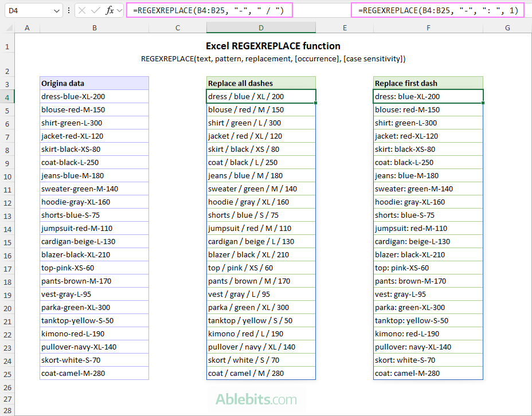The width and height of the screenshot is (532, 416).
Task: Click the 'Excel REGEXREPLACE function' title
Action: coord(273,46)
